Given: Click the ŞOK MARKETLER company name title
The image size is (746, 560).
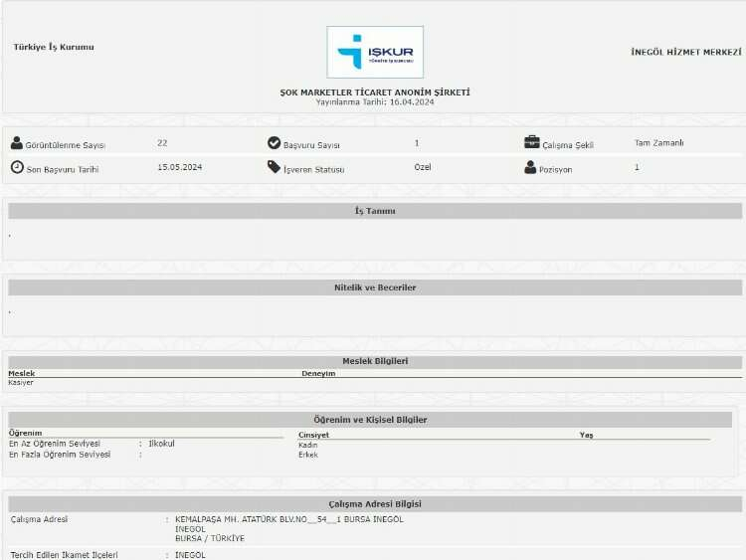Looking at the screenshot, I should 375,93.
